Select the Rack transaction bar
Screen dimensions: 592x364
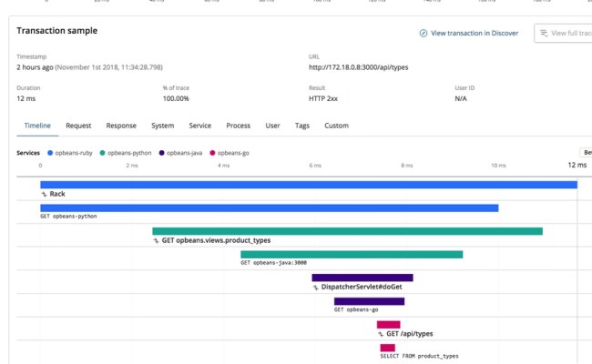309,185
